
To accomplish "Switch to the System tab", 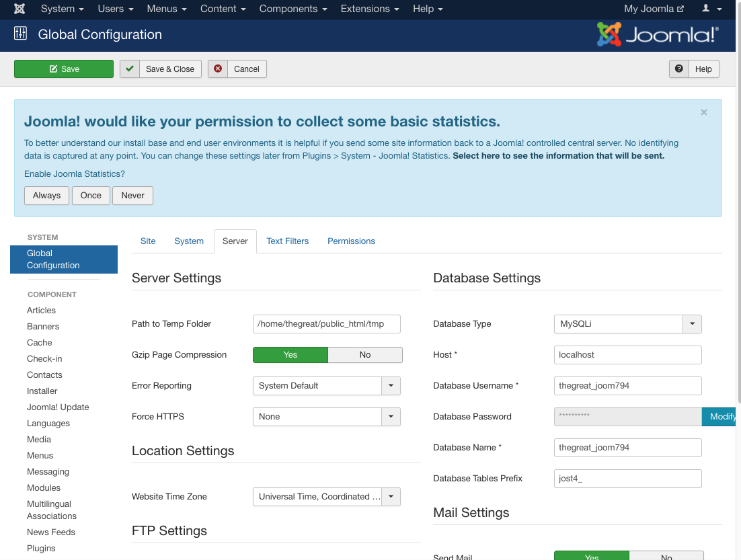I will (189, 241).
